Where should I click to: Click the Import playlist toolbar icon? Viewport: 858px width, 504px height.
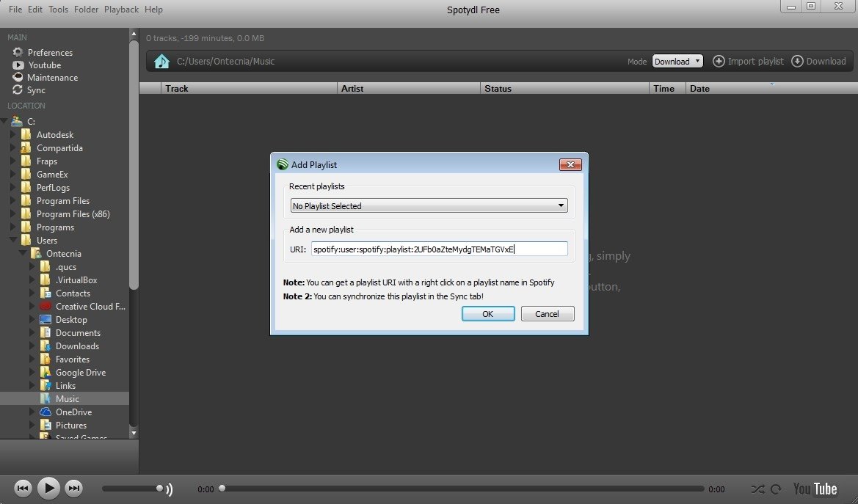click(719, 61)
